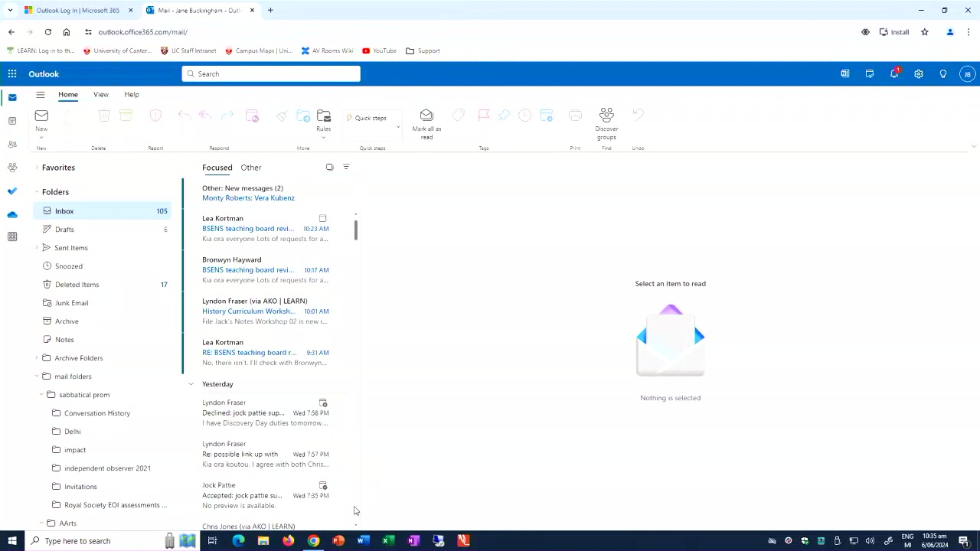Image resolution: width=980 pixels, height=551 pixels.
Task: Expand the Favorites folder group
Action: tap(37, 168)
